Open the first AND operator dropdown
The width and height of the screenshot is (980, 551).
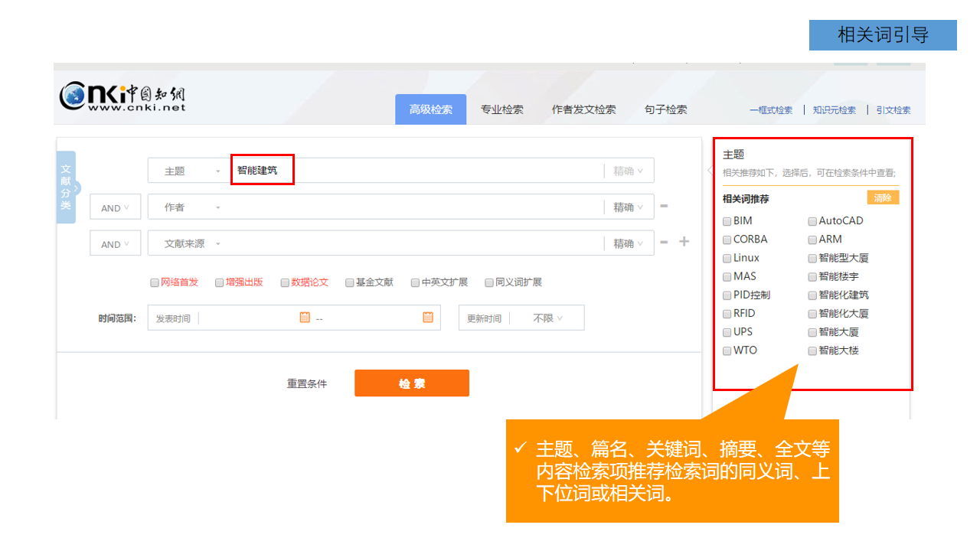tap(116, 208)
